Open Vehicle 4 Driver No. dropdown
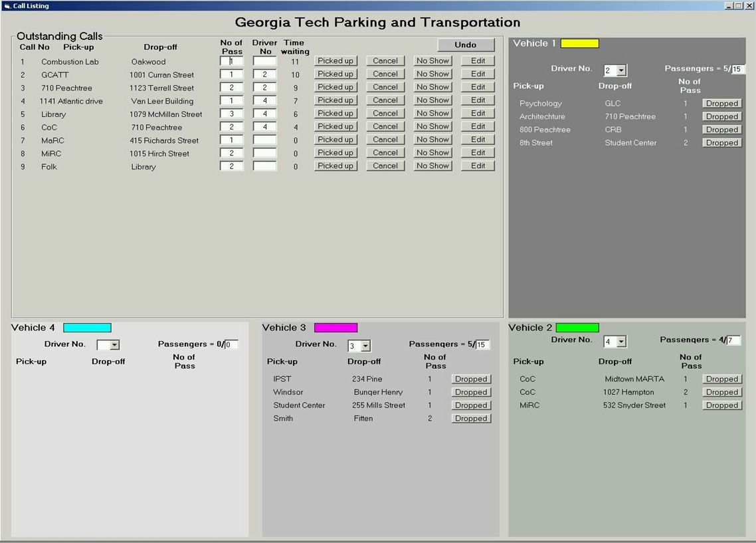Screen dimensions: 756x543 coord(114,345)
